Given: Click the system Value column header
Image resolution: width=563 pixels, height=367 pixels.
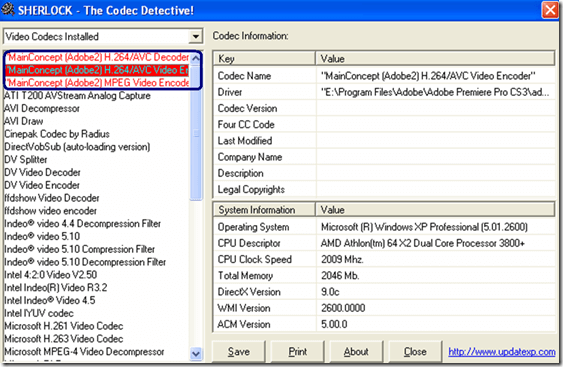Looking at the screenshot, I should [x=435, y=210].
